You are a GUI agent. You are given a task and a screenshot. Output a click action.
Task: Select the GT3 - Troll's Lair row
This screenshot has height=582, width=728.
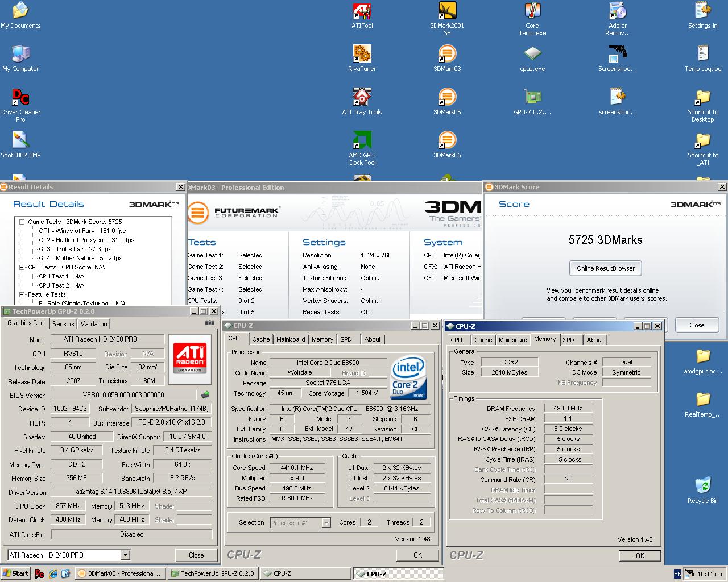click(x=75, y=249)
